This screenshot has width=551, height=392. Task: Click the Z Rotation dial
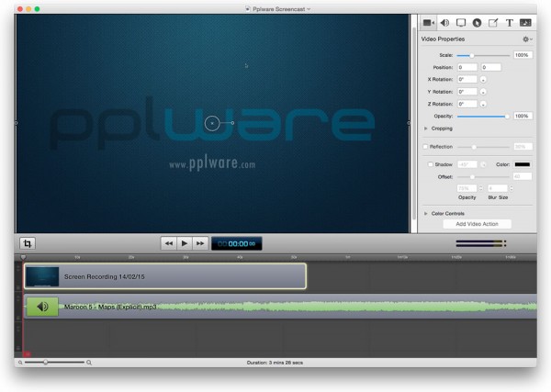(483, 105)
